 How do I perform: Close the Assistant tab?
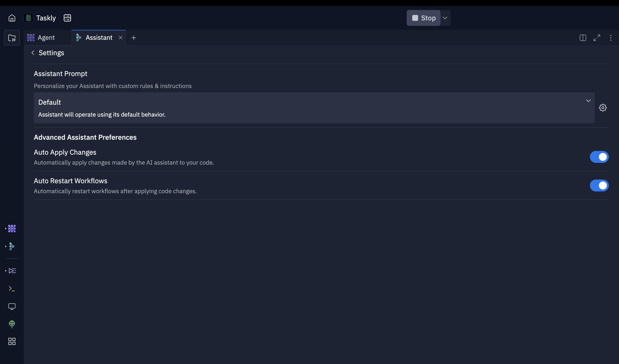pos(120,37)
